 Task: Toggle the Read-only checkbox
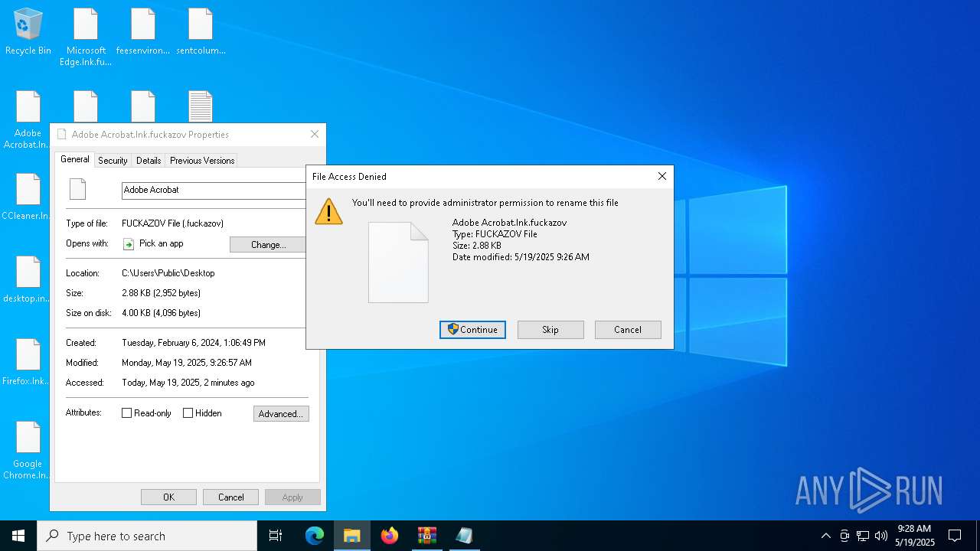tap(127, 413)
